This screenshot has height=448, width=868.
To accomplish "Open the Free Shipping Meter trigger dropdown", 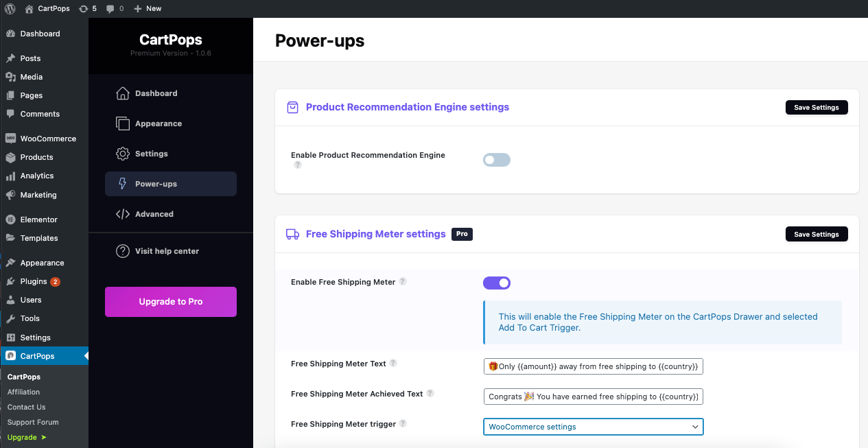I will tap(592, 426).
